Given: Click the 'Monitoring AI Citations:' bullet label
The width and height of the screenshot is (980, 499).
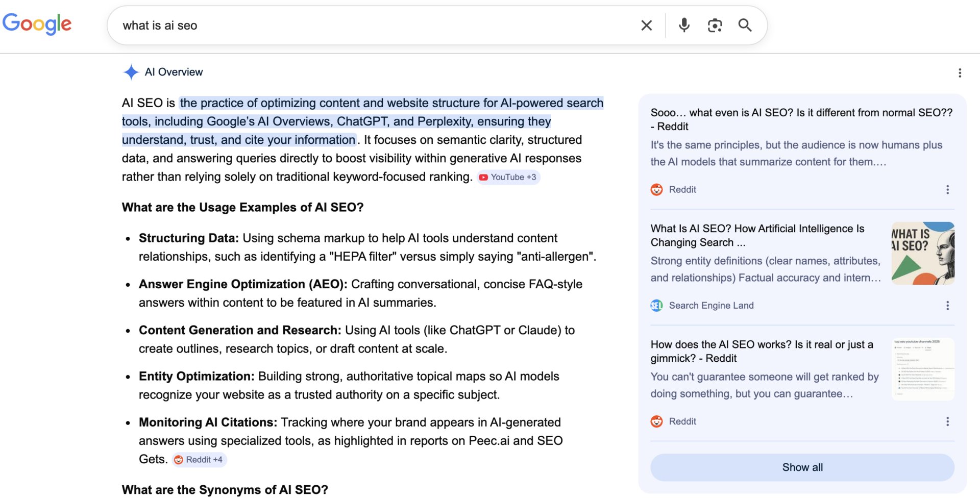Looking at the screenshot, I should point(208,422).
